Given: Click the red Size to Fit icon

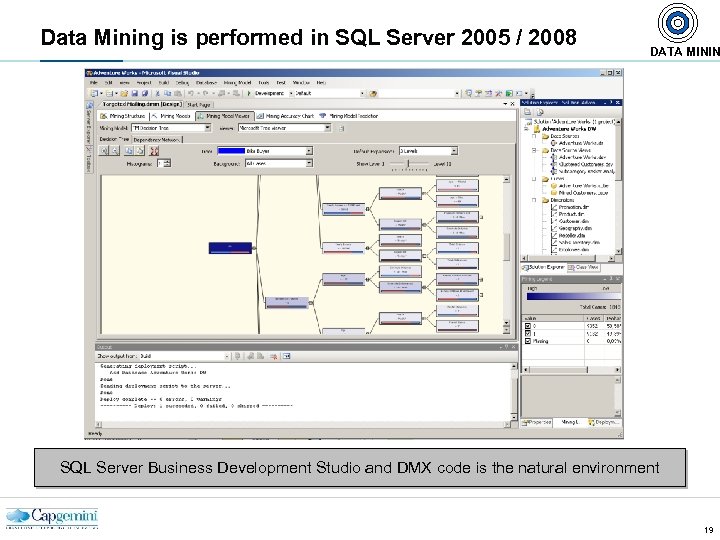Looking at the screenshot, I should 154,151.
